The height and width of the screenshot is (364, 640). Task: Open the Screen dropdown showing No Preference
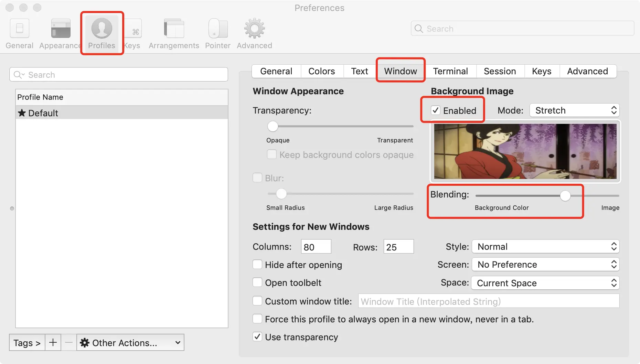coord(545,264)
